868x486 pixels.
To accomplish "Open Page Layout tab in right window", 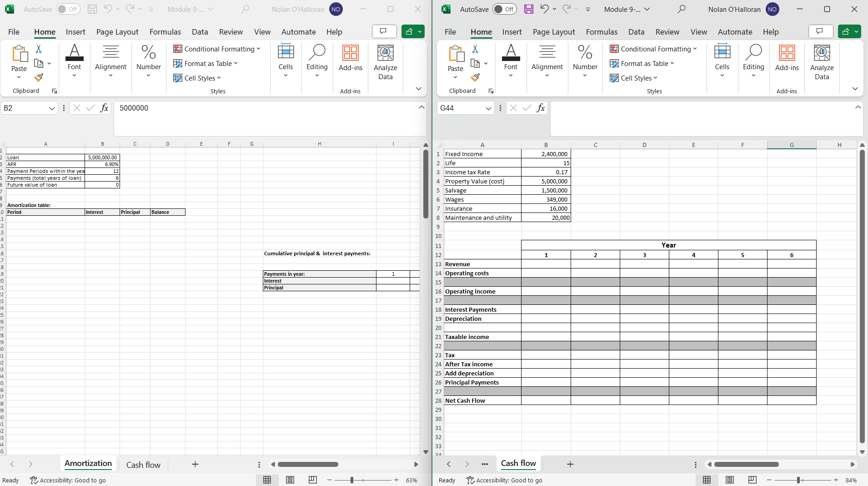I will click(x=554, y=32).
